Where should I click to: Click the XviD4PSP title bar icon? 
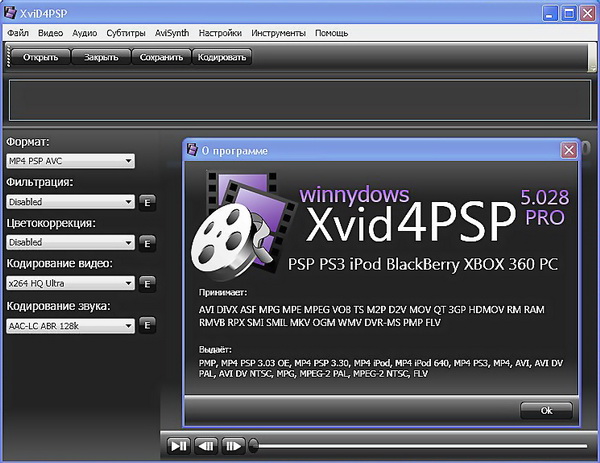pyautogui.click(x=10, y=13)
